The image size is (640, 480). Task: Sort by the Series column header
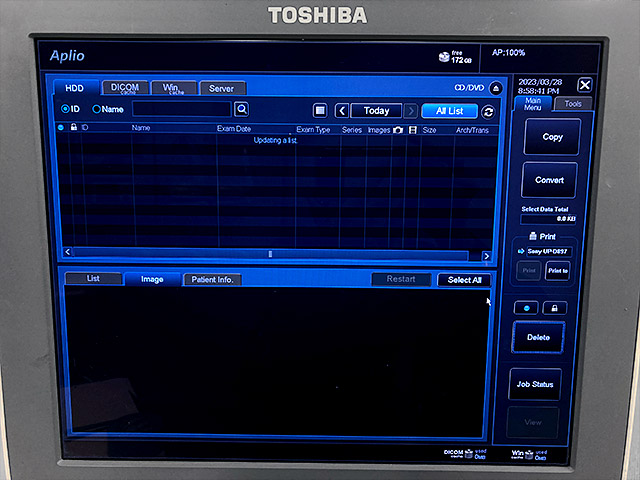[352, 130]
